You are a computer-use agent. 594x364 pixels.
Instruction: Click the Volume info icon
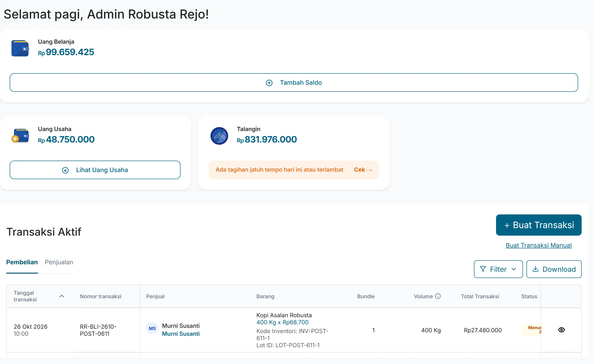438,296
